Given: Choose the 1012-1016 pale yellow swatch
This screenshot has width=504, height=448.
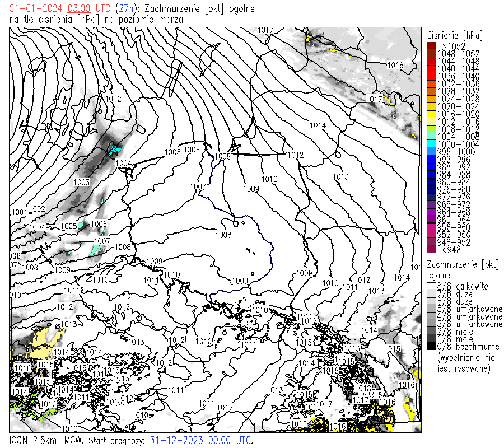Looking at the screenshot, I should coord(431,122).
